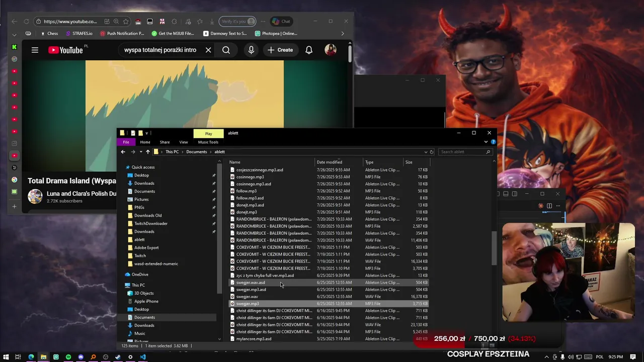
Task: Select TwitchDownloader folder in navigation pane
Action: tap(150, 224)
